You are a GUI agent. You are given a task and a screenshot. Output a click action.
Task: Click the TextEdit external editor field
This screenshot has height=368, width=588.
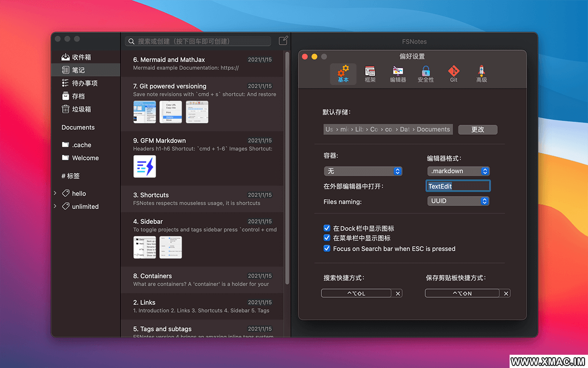point(458,186)
